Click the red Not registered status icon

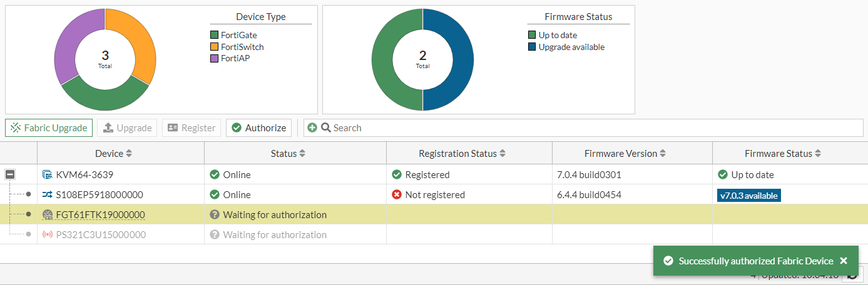[396, 195]
